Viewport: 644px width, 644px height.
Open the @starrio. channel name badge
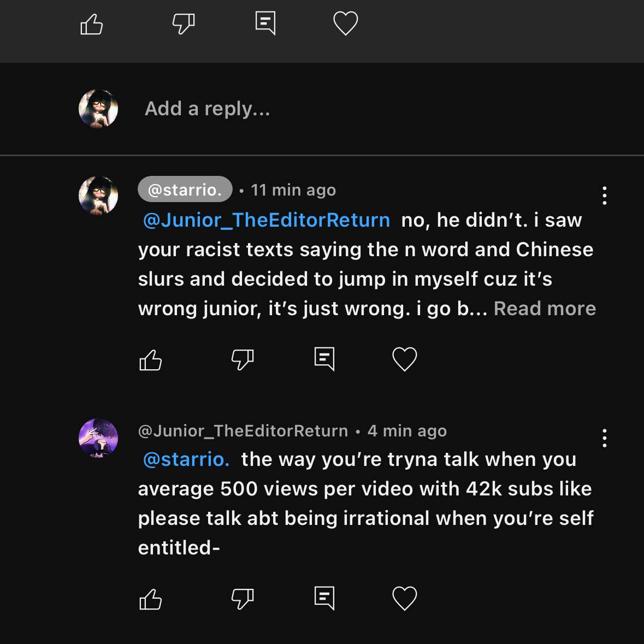[x=185, y=190]
